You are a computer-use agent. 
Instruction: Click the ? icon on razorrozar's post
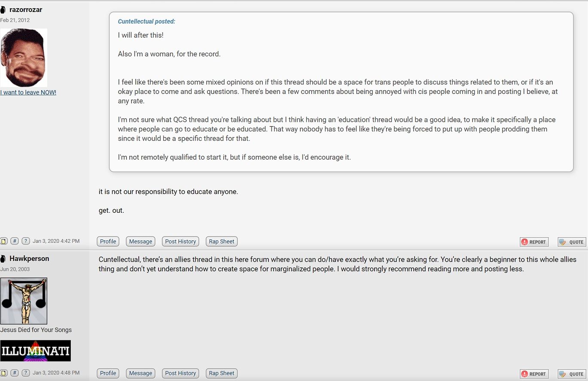click(x=26, y=241)
